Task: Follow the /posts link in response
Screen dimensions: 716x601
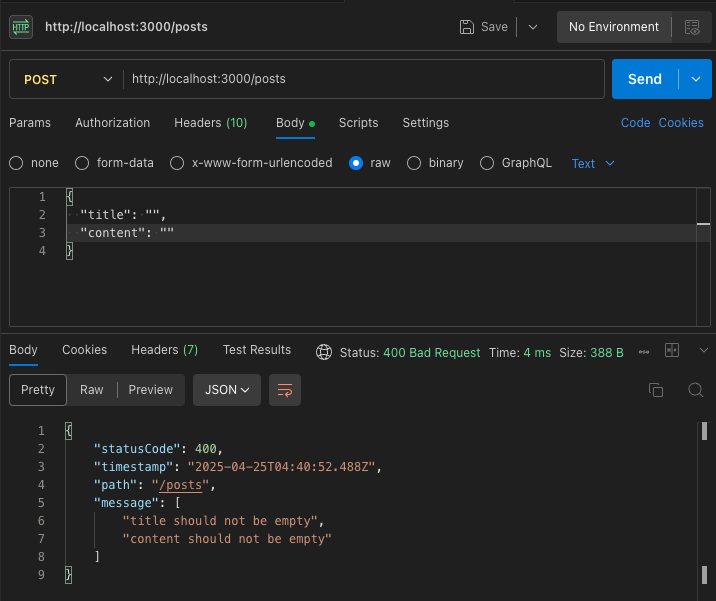Action: click(181, 485)
